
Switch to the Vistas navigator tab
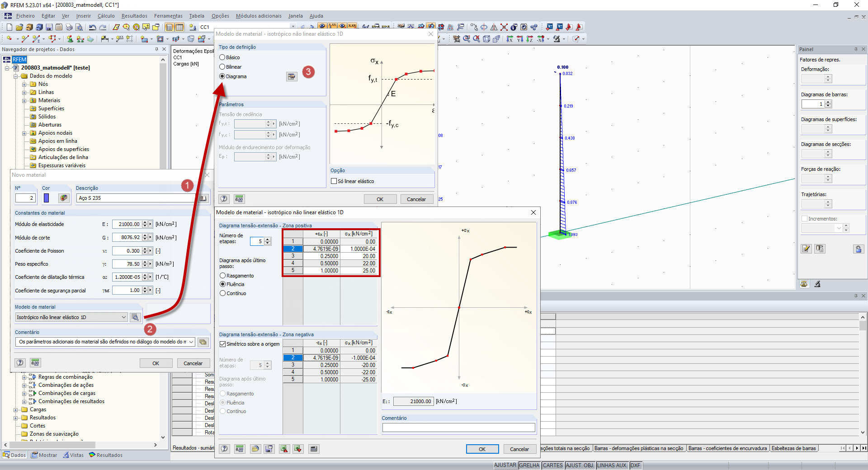(73, 455)
